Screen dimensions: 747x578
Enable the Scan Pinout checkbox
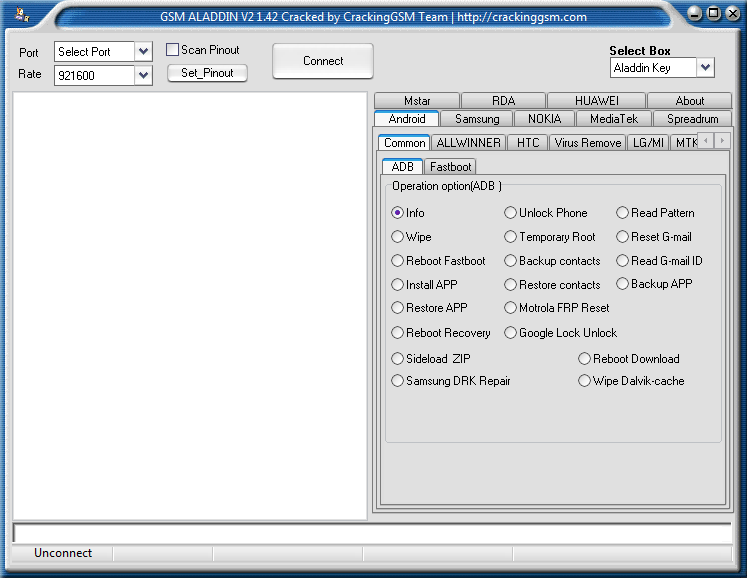coord(172,50)
